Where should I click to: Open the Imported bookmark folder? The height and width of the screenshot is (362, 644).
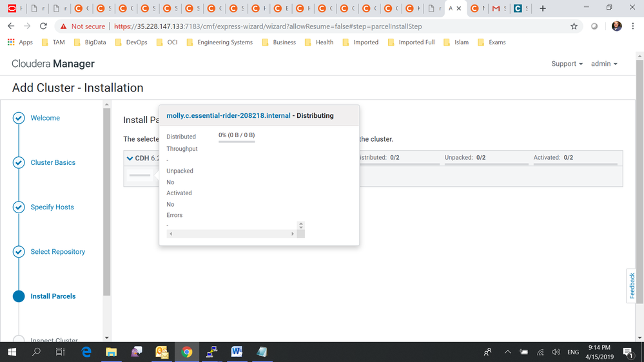(x=360, y=43)
